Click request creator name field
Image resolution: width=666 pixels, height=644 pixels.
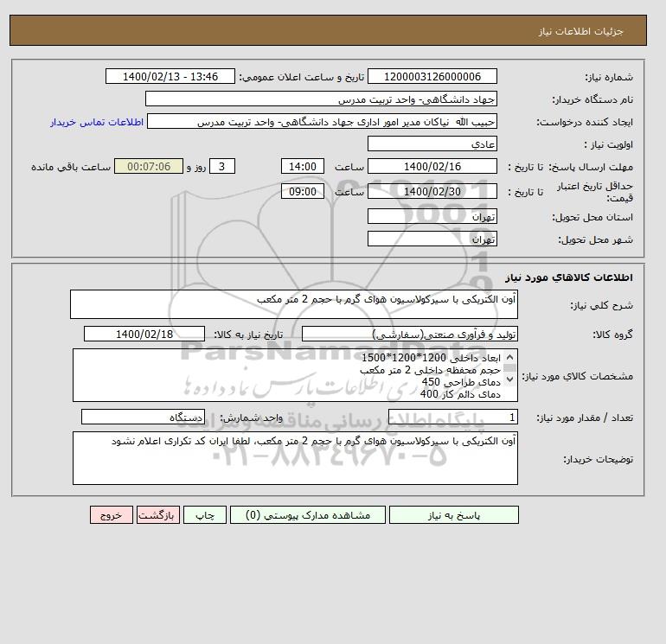coord(322,121)
